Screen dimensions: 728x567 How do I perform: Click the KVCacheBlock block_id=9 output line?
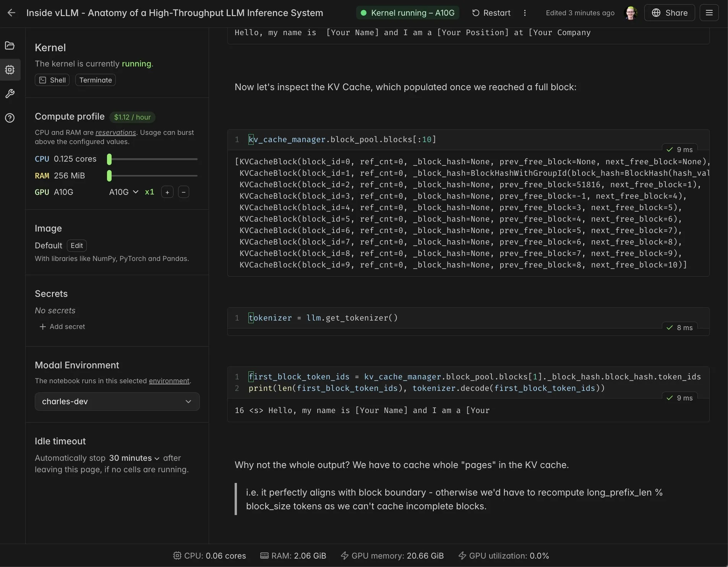click(x=463, y=265)
